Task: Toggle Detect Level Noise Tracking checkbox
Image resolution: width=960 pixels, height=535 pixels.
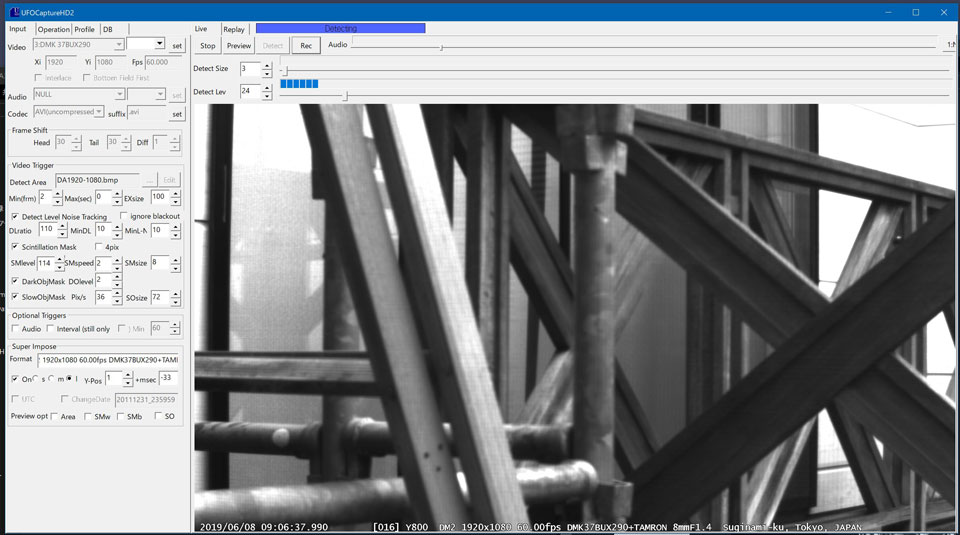Action: coord(15,217)
